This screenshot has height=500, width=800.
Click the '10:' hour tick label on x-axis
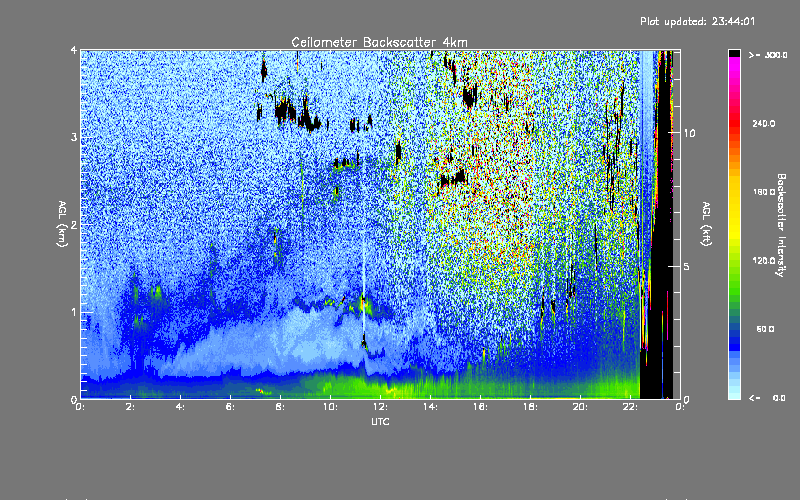pyautogui.click(x=330, y=407)
